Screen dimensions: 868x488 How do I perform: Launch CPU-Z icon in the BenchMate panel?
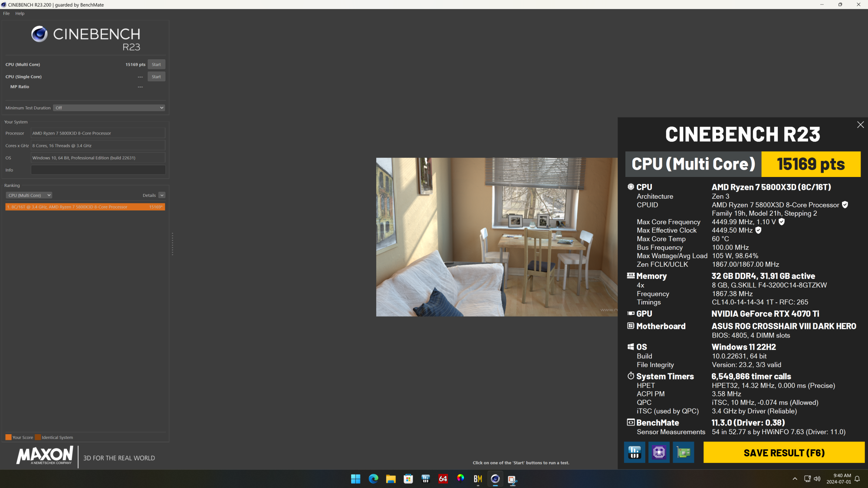click(659, 452)
